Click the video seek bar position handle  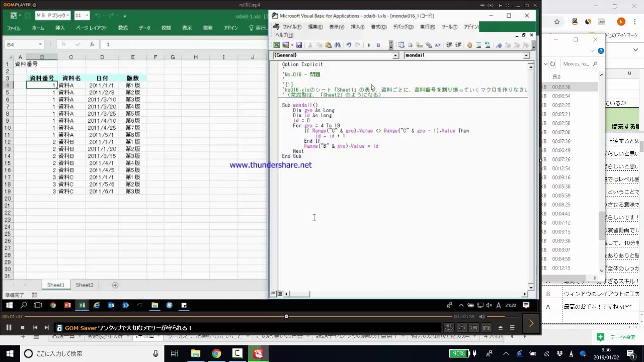(x=286, y=317)
